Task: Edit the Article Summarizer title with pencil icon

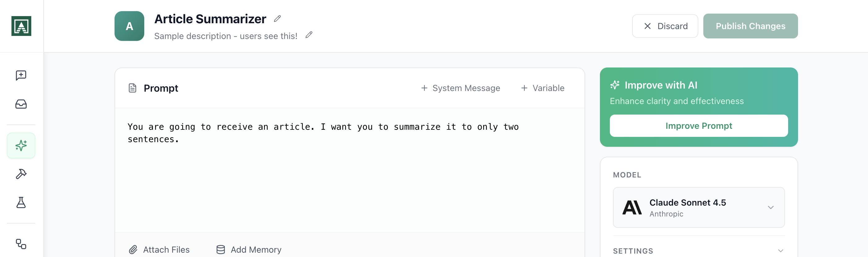Action: click(277, 19)
